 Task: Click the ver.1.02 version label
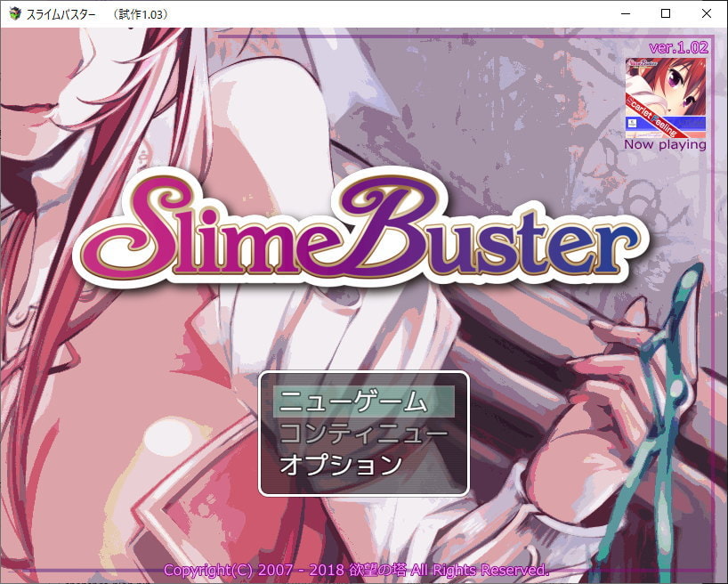[x=677, y=47]
